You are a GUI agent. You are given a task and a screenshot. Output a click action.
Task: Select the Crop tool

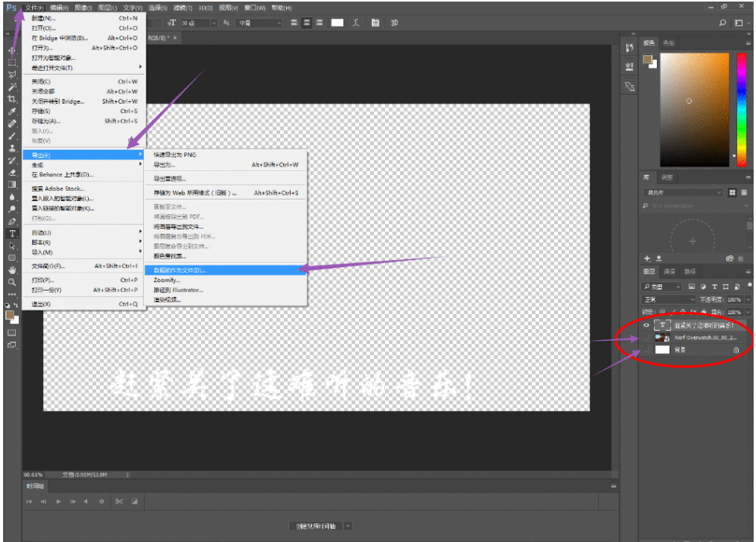coord(12,100)
